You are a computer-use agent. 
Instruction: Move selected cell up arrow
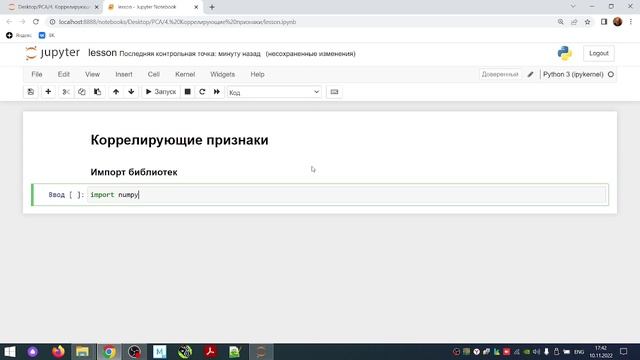pos(116,92)
